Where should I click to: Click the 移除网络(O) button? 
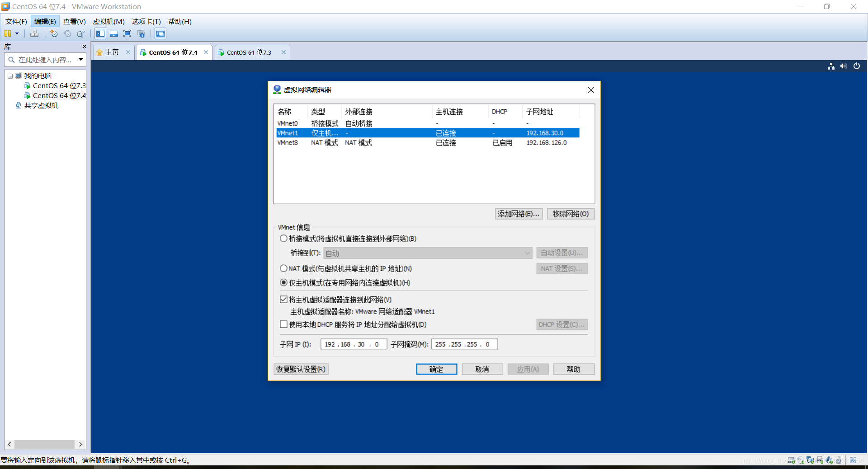coord(571,214)
